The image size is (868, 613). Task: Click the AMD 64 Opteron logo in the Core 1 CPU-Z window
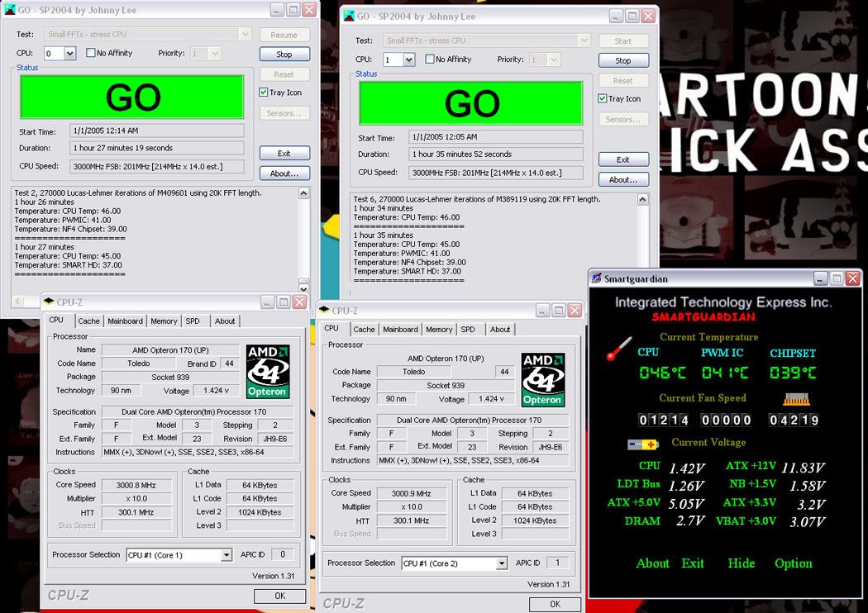click(268, 371)
